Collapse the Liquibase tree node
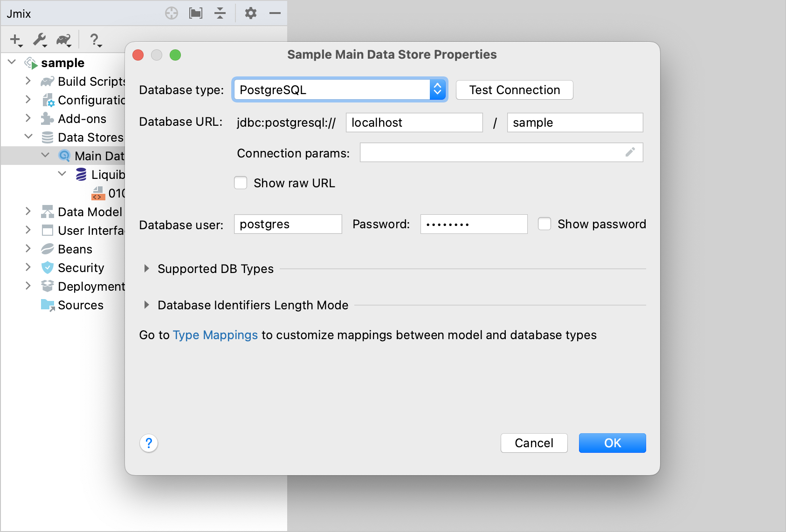The width and height of the screenshot is (786, 532). pyautogui.click(x=62, y=174)
